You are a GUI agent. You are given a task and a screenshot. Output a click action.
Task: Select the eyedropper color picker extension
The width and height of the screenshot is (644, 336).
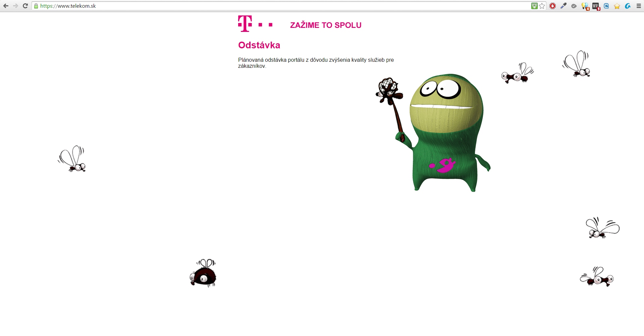pos(563,6)
